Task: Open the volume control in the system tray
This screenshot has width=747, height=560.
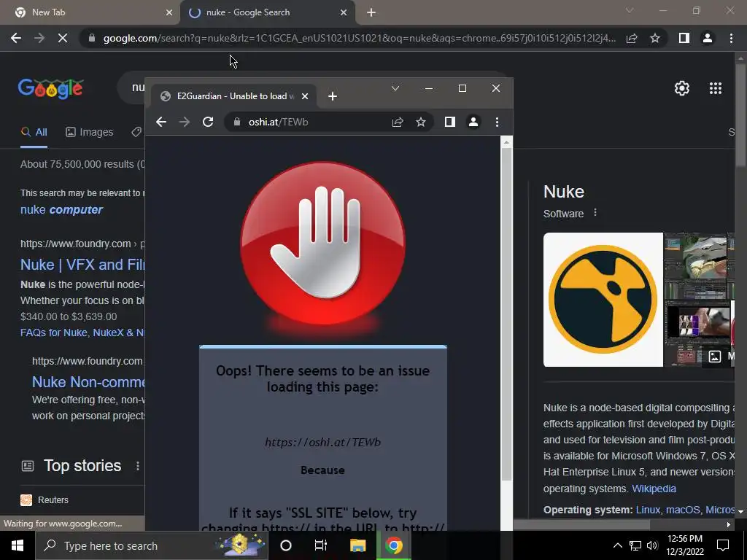Action: pos(652,545)
